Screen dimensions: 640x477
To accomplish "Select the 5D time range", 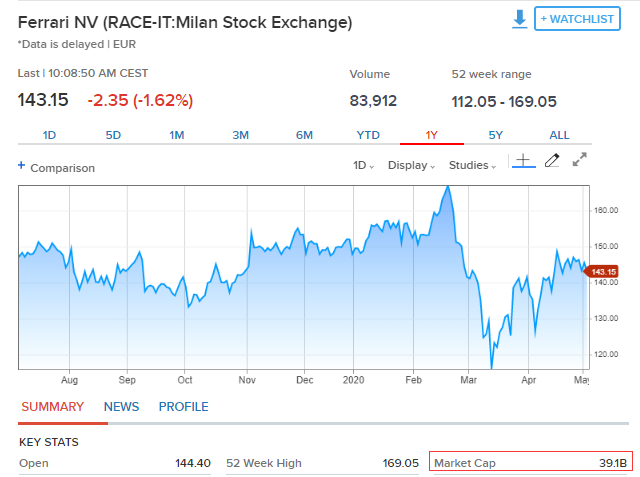I will click(113, 135).
